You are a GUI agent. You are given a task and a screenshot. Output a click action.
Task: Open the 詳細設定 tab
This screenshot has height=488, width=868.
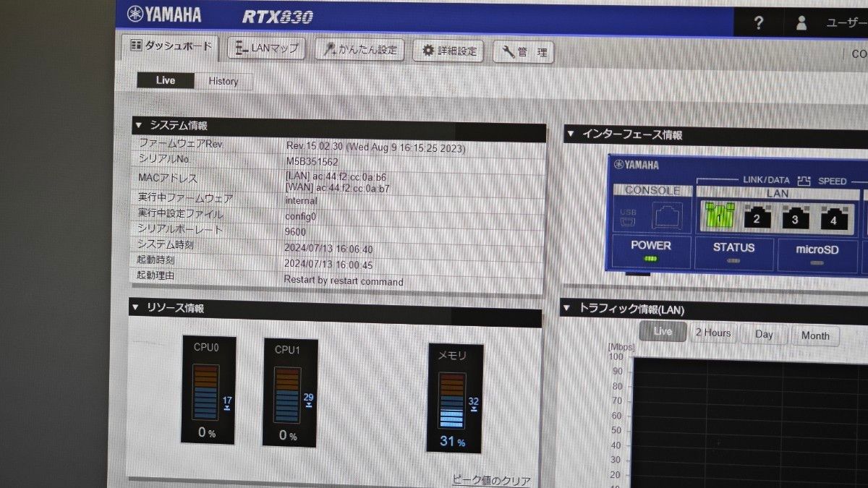tap(448, 51)
